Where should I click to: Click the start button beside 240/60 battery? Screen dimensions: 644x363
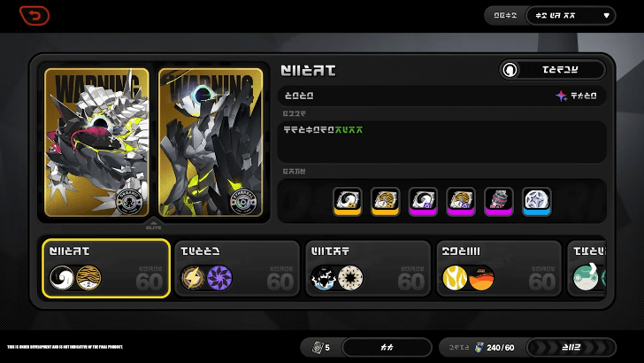click(571, 347)
